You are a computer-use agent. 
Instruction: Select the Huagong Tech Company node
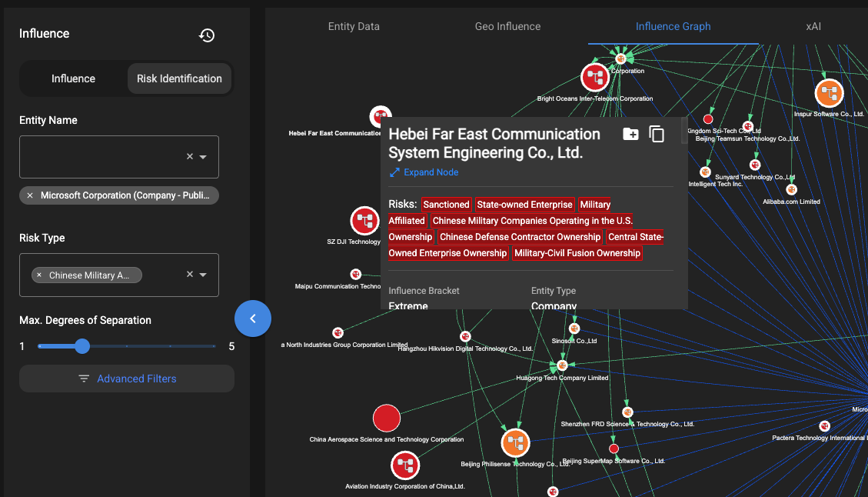[562, 365]
